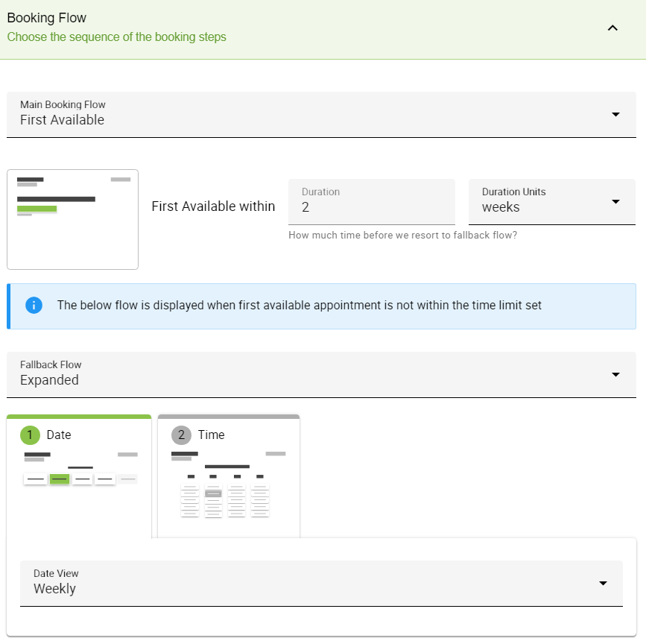The image size is (646, 644).
Task: Click the fallback flow hint text
Action: point(402,236)
